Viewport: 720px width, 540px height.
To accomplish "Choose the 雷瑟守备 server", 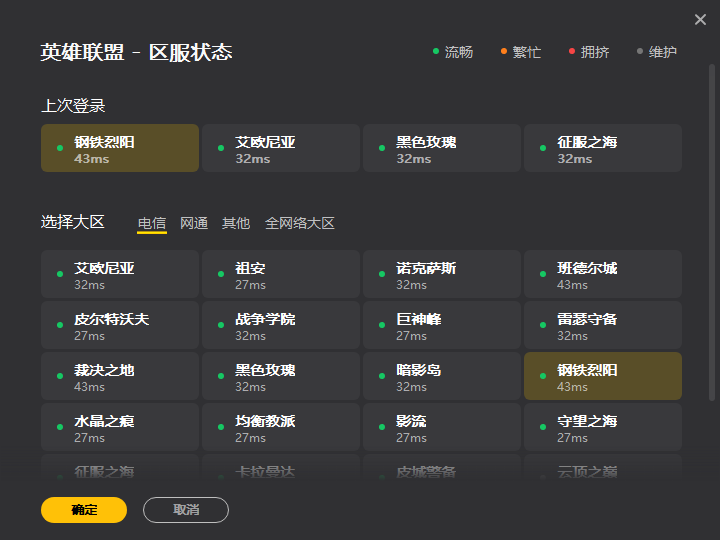I will click(x=603, y=325).
